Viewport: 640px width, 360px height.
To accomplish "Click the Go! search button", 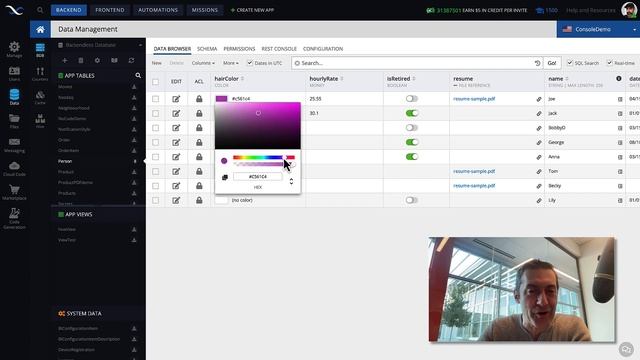I will [552, 63].
